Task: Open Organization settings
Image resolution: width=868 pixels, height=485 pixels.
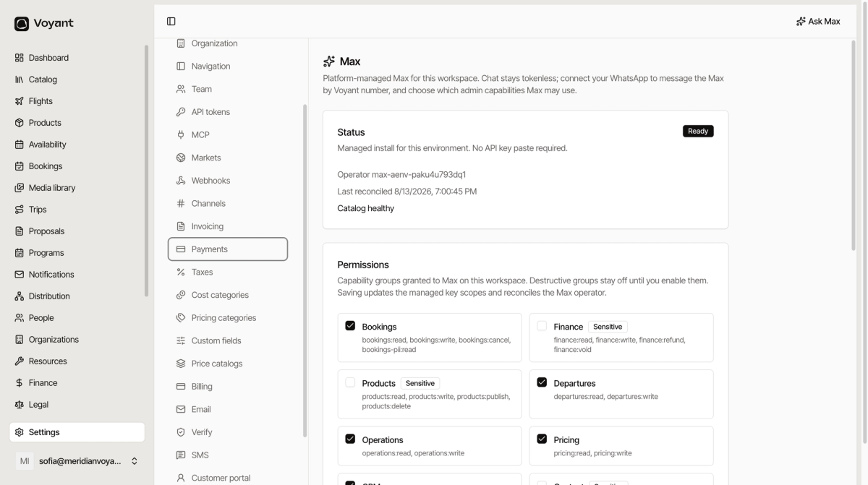Action: point(228,43)
